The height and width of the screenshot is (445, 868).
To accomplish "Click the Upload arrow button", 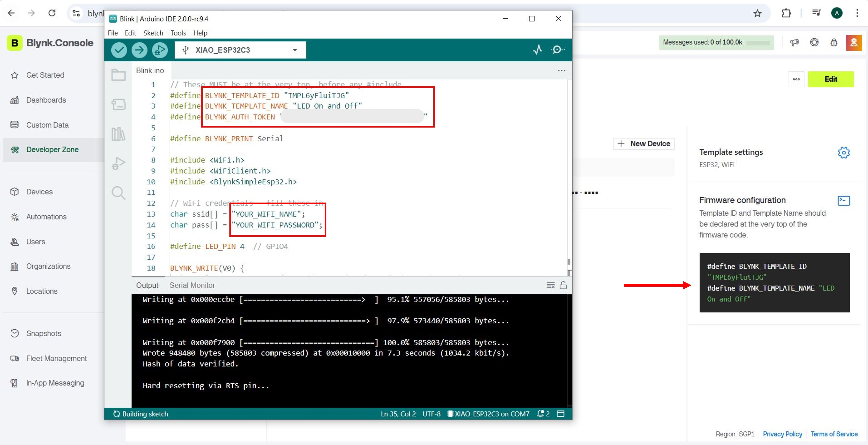I will click(139, 50).
